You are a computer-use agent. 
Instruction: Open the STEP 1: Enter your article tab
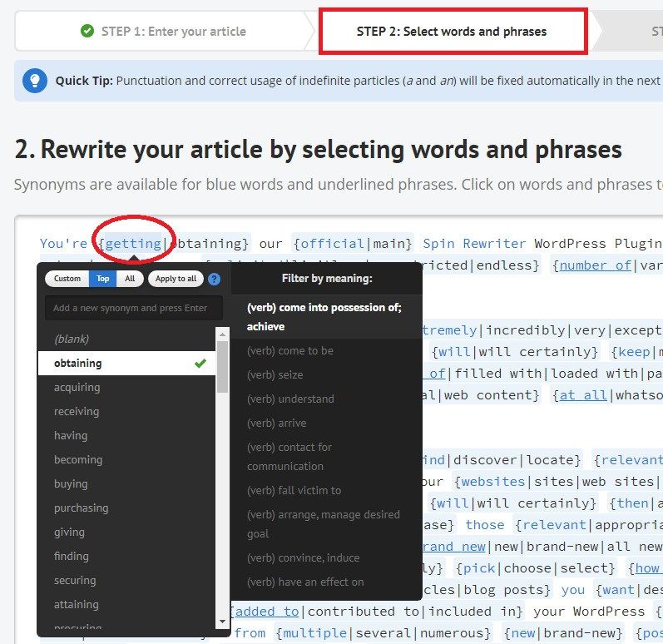click(x=164, y=32)
